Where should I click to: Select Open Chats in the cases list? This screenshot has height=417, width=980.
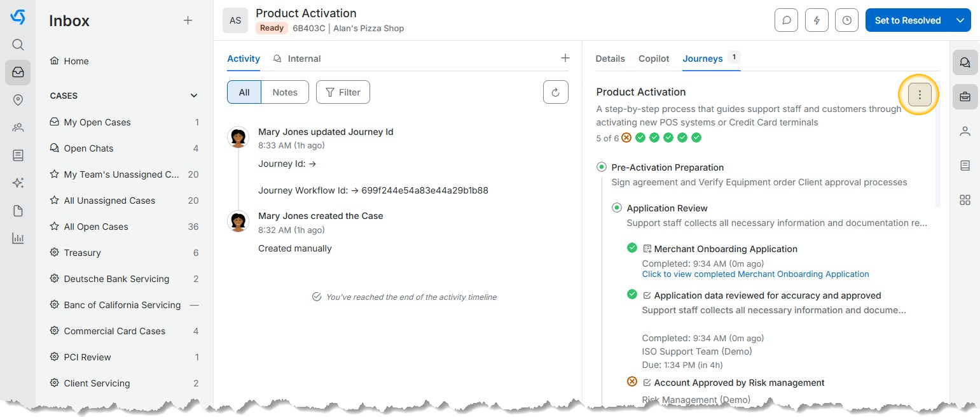click(x=88, y=148)
